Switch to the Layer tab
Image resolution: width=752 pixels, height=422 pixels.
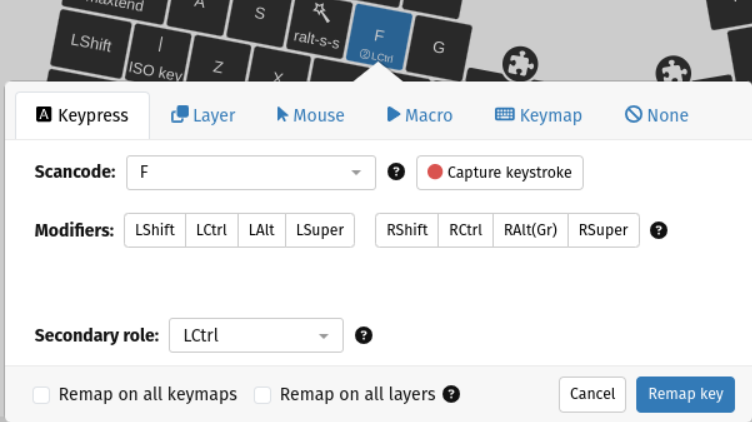tap(203, 115)
